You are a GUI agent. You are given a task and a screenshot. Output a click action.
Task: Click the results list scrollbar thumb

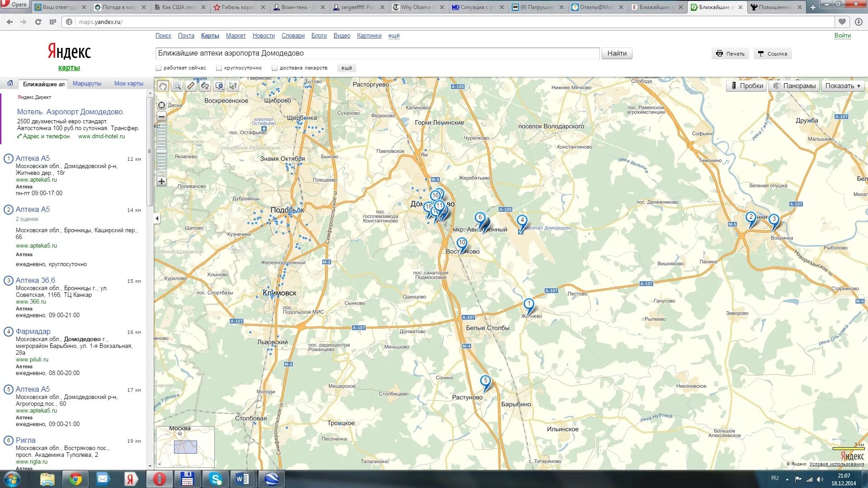tap(150, 151)
